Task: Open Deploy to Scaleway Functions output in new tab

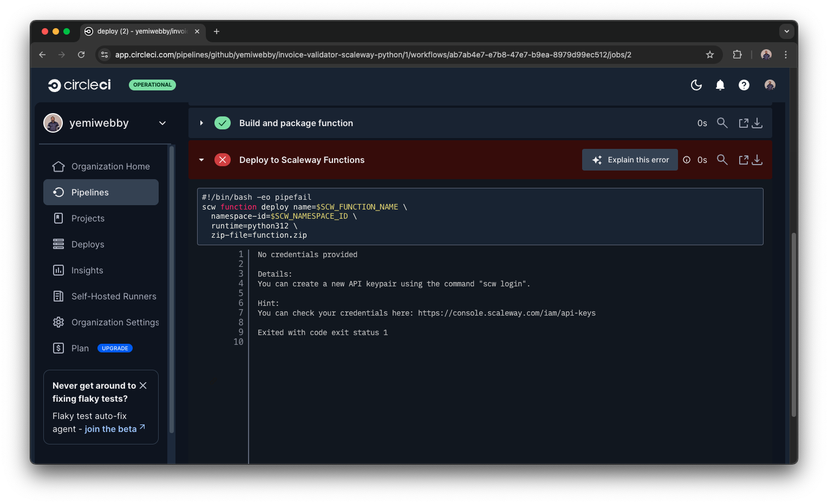Action: [x=744, y=160]
